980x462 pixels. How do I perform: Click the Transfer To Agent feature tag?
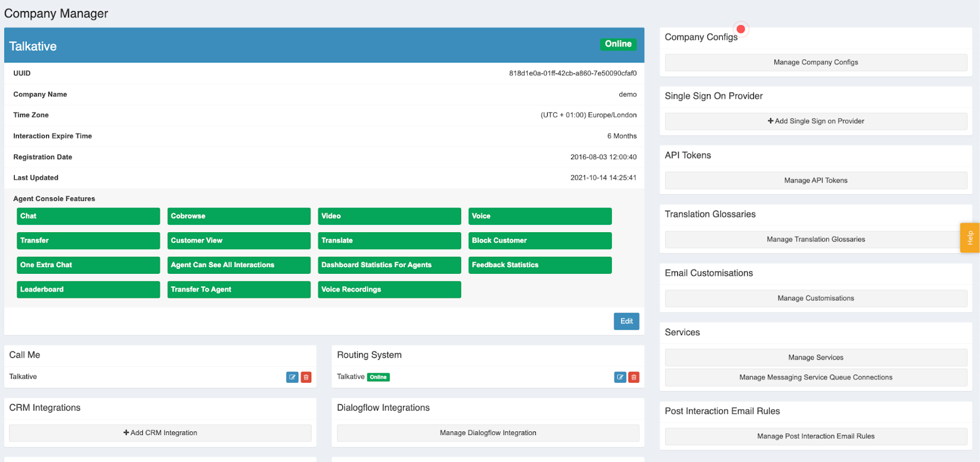[x=239, y=290]
